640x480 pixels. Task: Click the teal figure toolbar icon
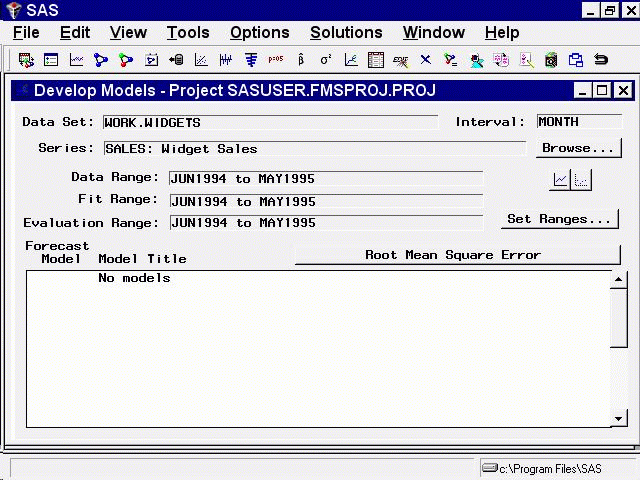tap(476, 61)
